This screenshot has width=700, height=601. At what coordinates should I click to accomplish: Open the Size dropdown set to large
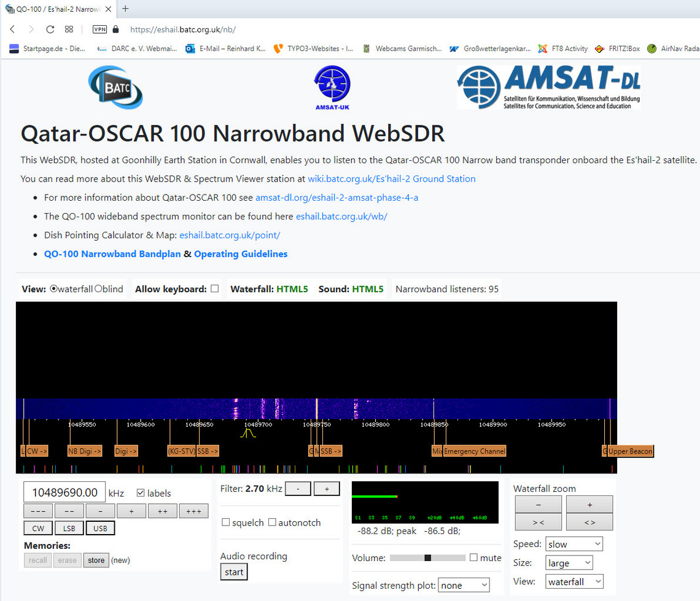[x=569, y=562]
